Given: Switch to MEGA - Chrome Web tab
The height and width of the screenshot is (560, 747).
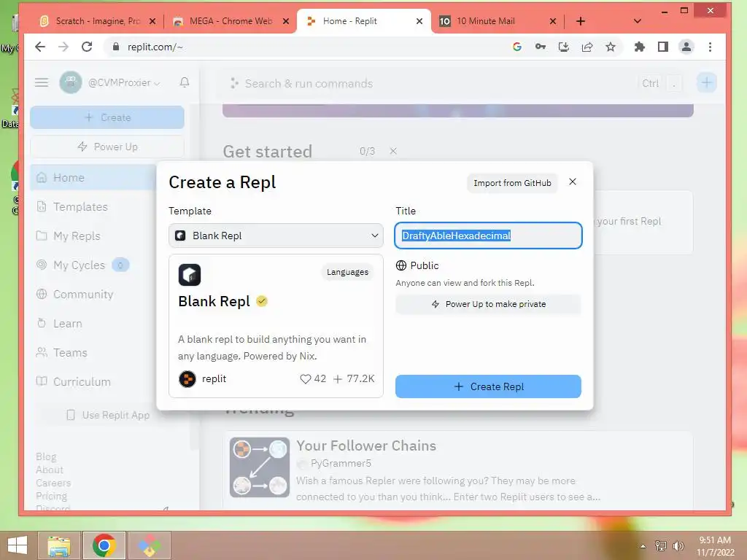Looking at the screenshot, I should (231, 21).
